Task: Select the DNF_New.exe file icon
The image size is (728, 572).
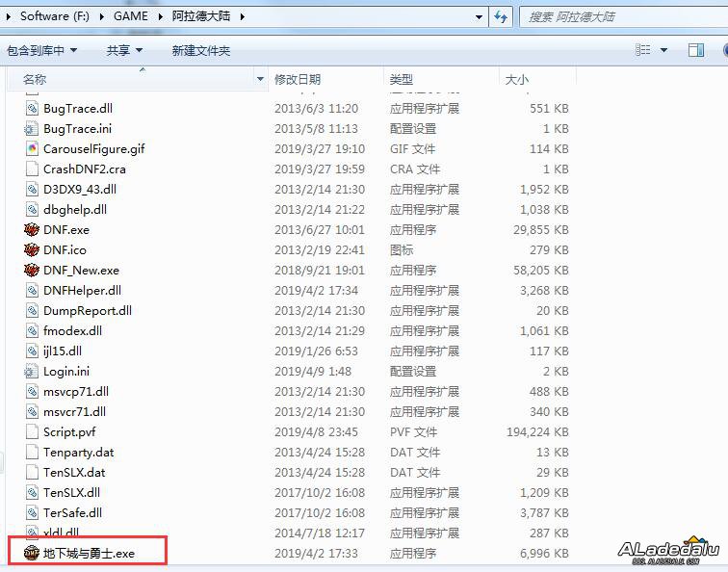Action: tap(32, 271)
